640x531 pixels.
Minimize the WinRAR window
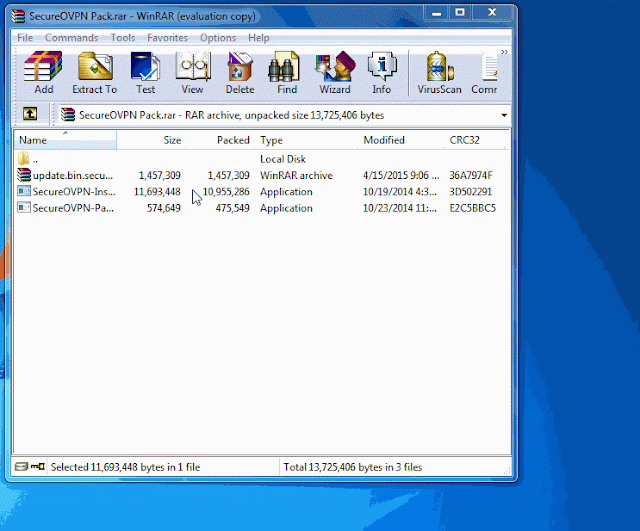point(436,13)
